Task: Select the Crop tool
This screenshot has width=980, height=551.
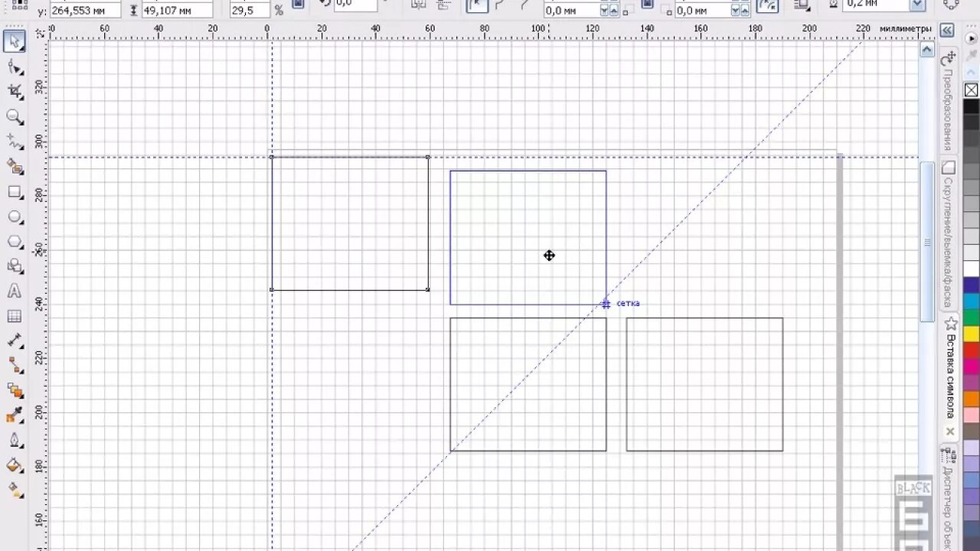Action: pos(14,92)
